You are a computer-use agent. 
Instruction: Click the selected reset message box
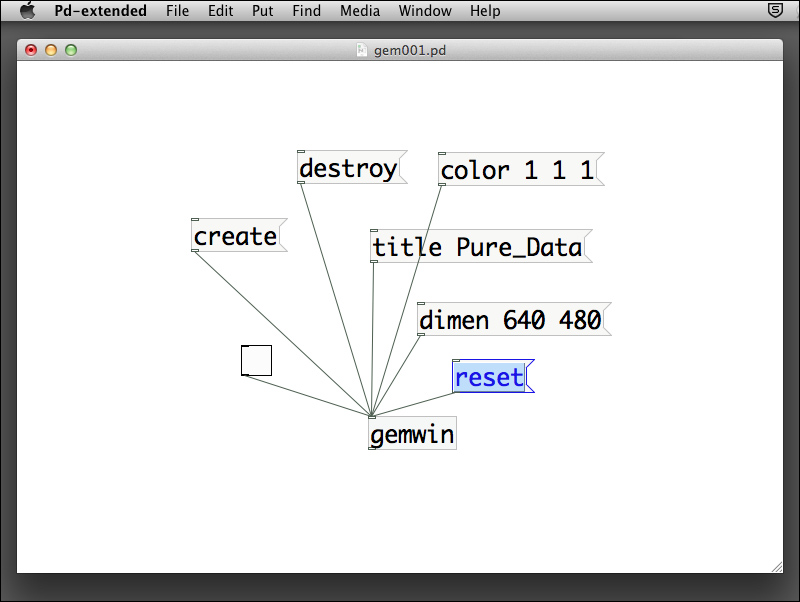tap(493, 377)
